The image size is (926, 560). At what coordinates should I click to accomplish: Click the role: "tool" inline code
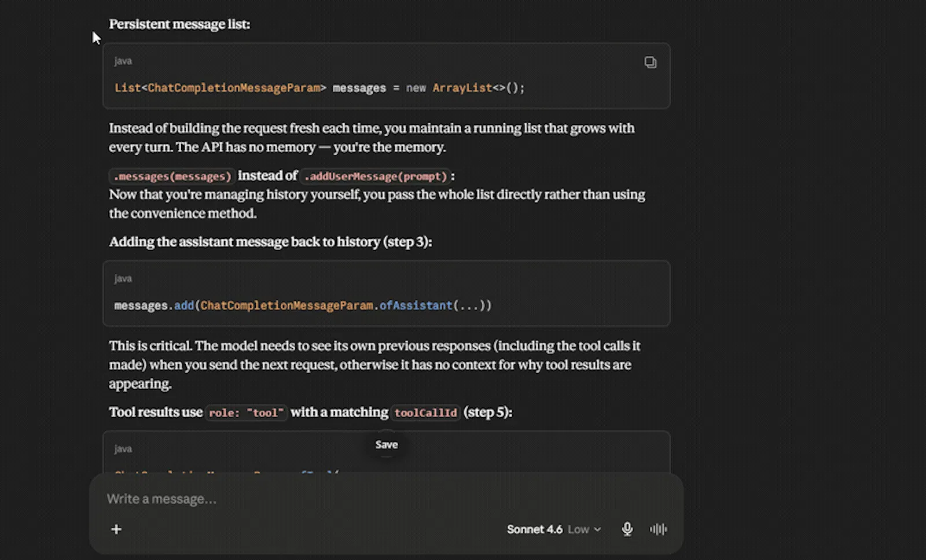tap(246, 413)
